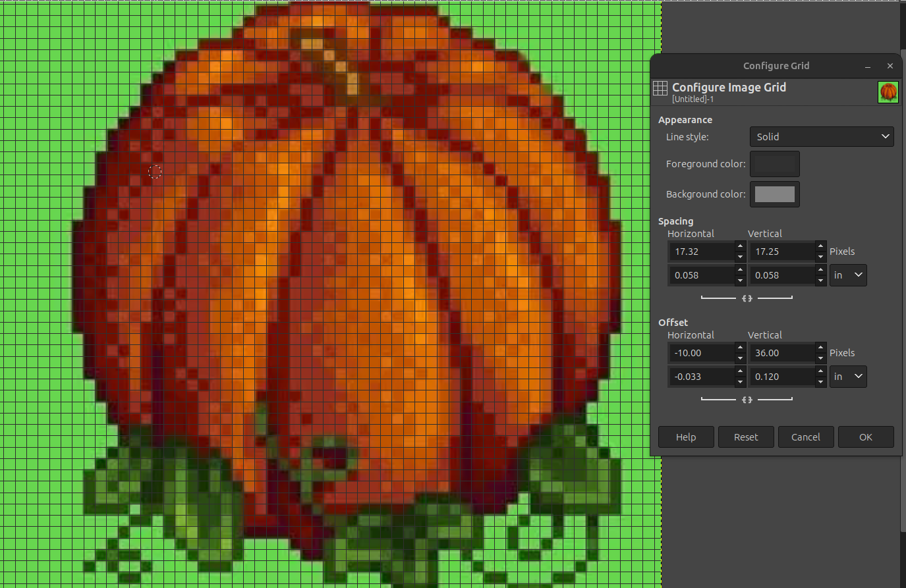Click the Foreground color swatch

pyautogui.click(x=774, y=164)
